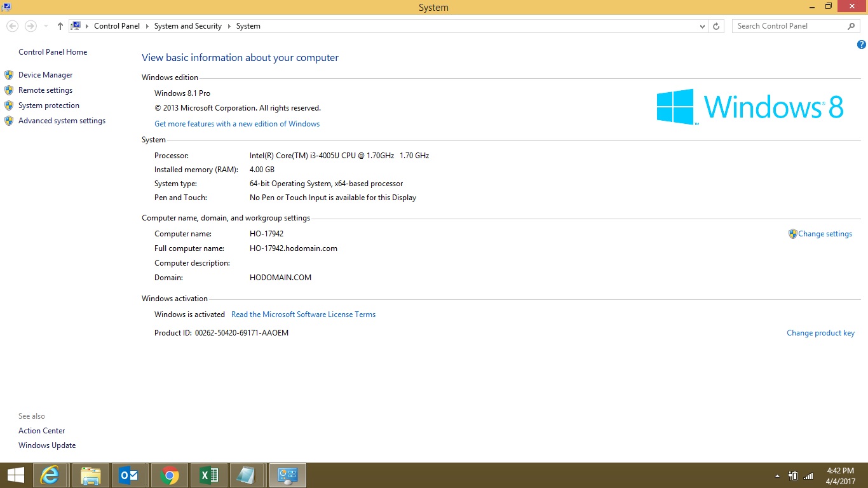Expand the System and Security breadcrumb arrow
Image resolution: width=868 pixels, height=488 pixels.
[x=229, y=26]
